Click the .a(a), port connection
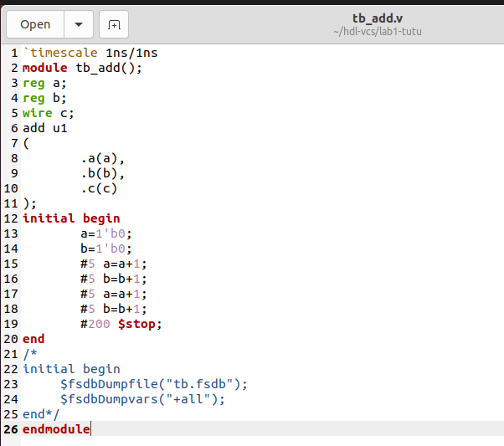The height and width of the screenshot is (446, 504). click(x=102, y=158)
